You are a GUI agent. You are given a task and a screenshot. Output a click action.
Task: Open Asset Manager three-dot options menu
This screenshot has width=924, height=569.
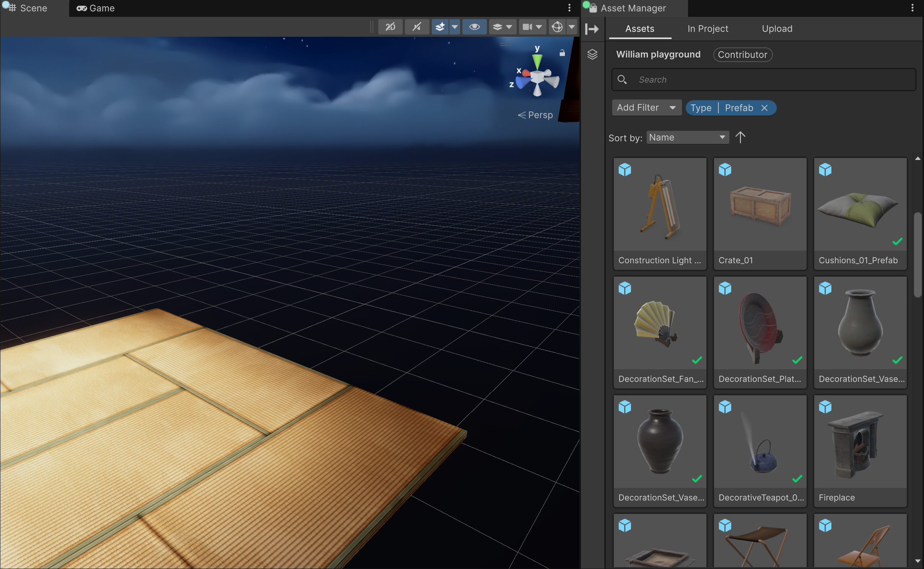[x=913, y=8]
